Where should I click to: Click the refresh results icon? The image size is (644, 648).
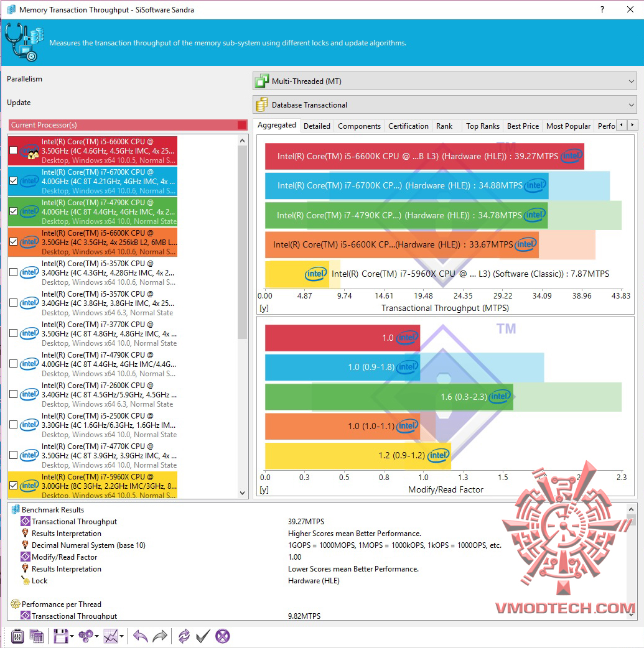(x=184, y=636)
